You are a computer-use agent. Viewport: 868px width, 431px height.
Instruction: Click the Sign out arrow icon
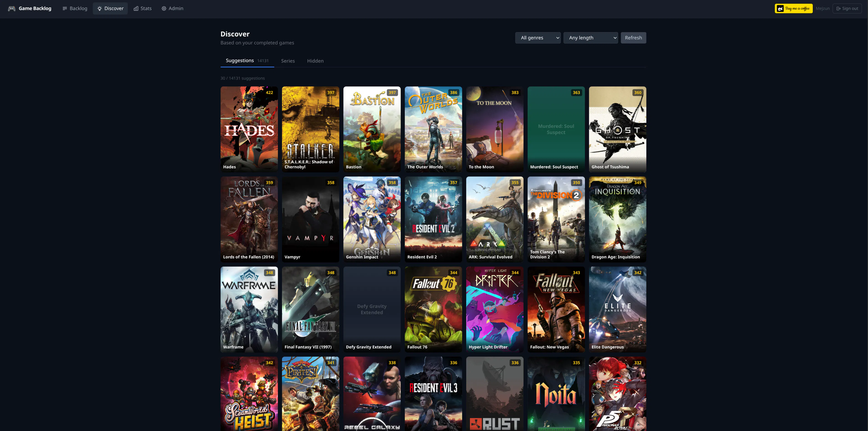[x=838, y=8]
